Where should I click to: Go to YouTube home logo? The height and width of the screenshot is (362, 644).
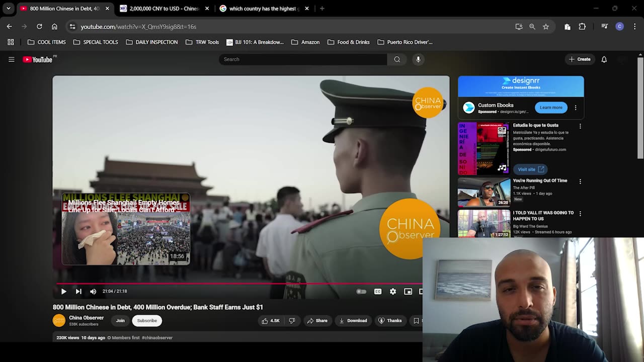pos(38,59)
